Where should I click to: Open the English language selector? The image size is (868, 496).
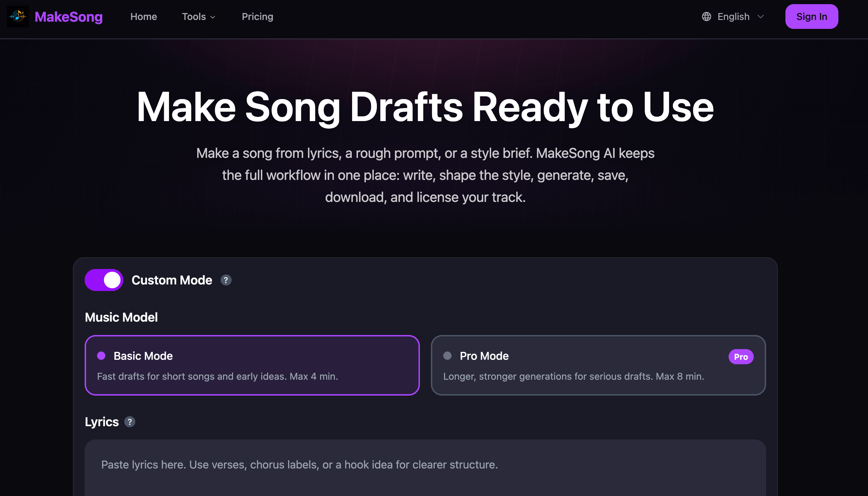[x=733, y=17]
